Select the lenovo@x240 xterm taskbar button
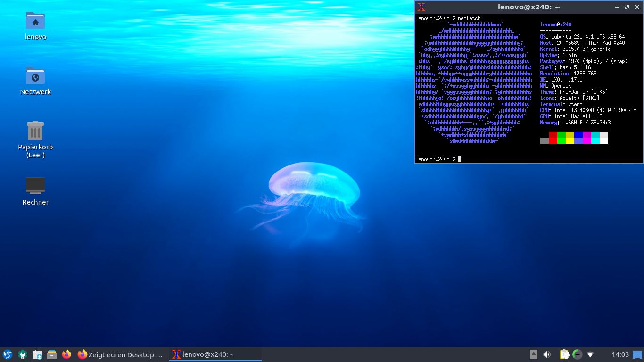 point(215,354)
